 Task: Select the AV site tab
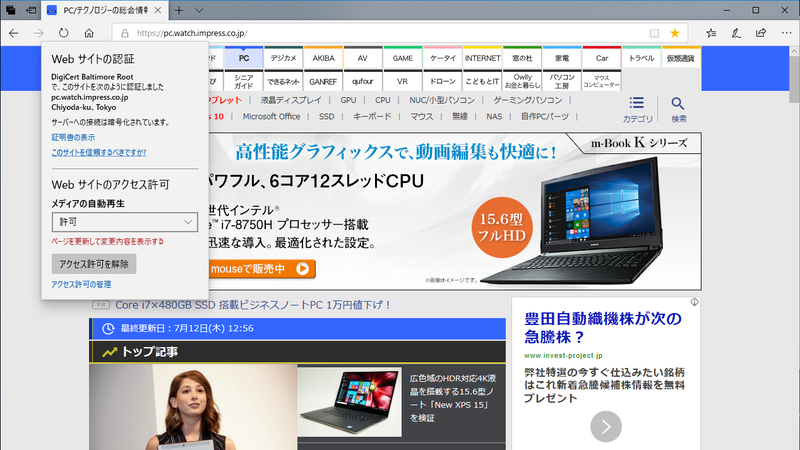pos(363,58)
